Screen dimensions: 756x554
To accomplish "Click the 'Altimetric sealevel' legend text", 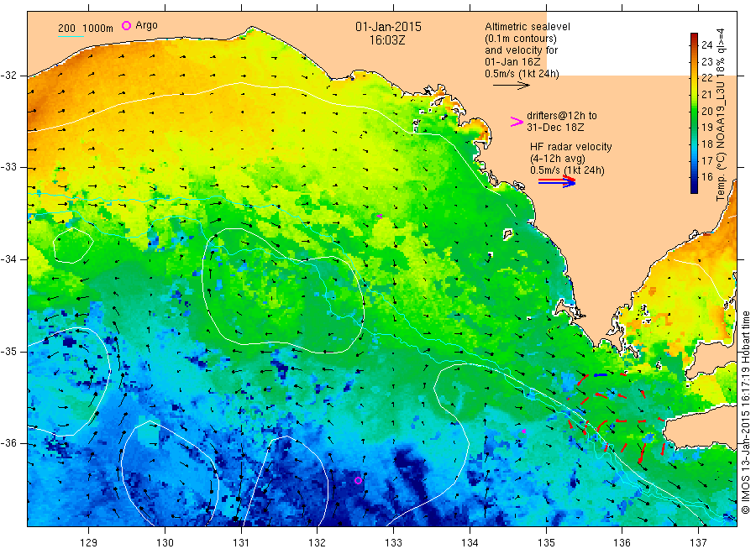I will click(x=528, y=27).
